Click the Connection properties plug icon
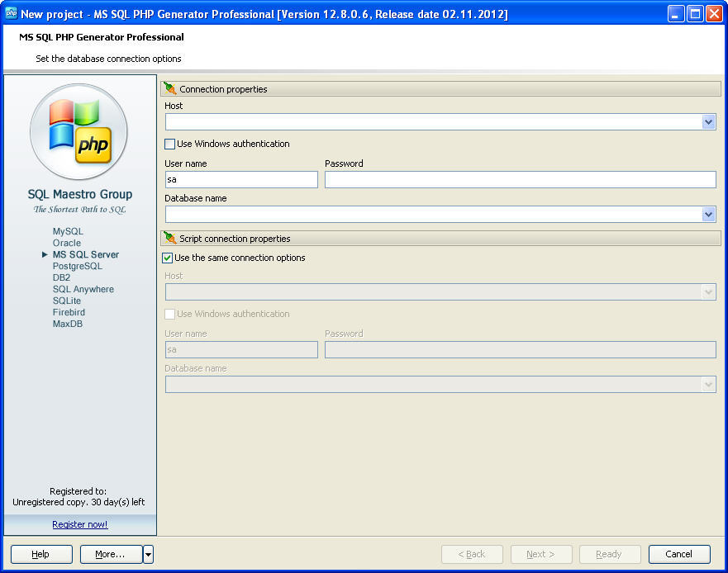The height and width of the screenshot is (573, 728). (170, 88)
